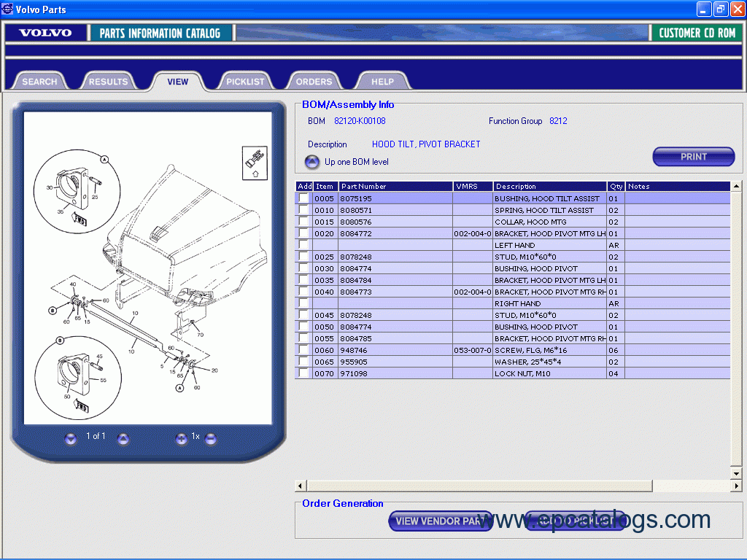Enable the Add checkbox for item 0065
Viewport: 747px width, 560px height.
point(303,362)
